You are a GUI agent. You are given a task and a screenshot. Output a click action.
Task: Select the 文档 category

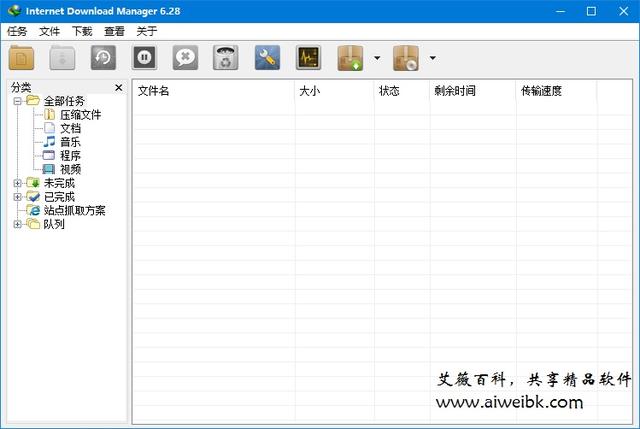pyautogui.click(x=70, y=128)
